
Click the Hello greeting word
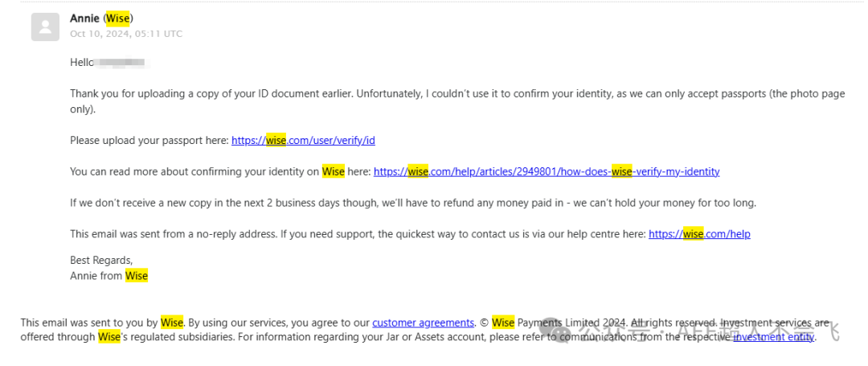[82, 62]
